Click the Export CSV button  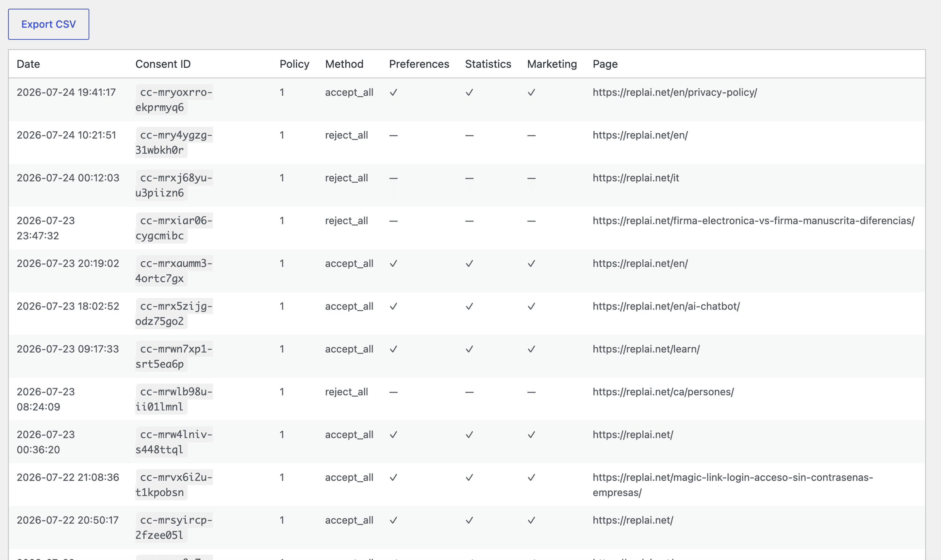coord(49,24)
